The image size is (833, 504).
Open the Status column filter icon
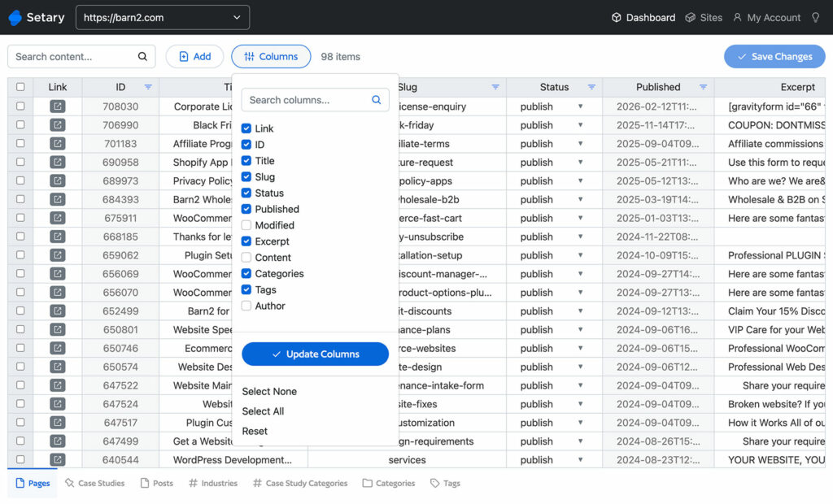591,87
